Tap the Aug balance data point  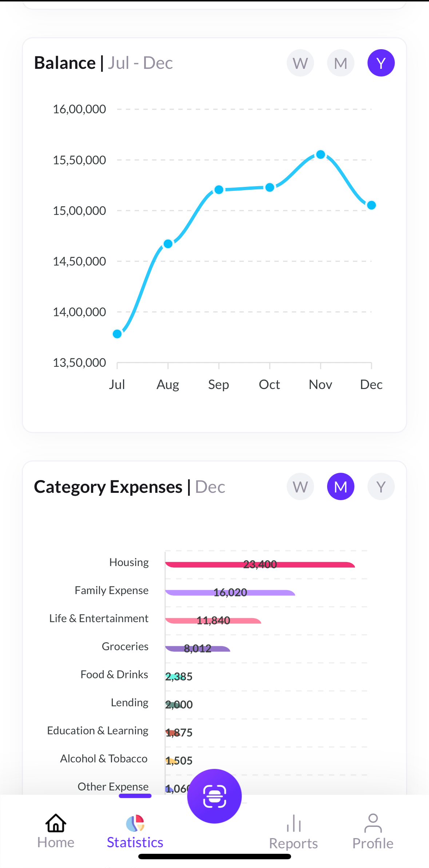(x=168, y=244)
